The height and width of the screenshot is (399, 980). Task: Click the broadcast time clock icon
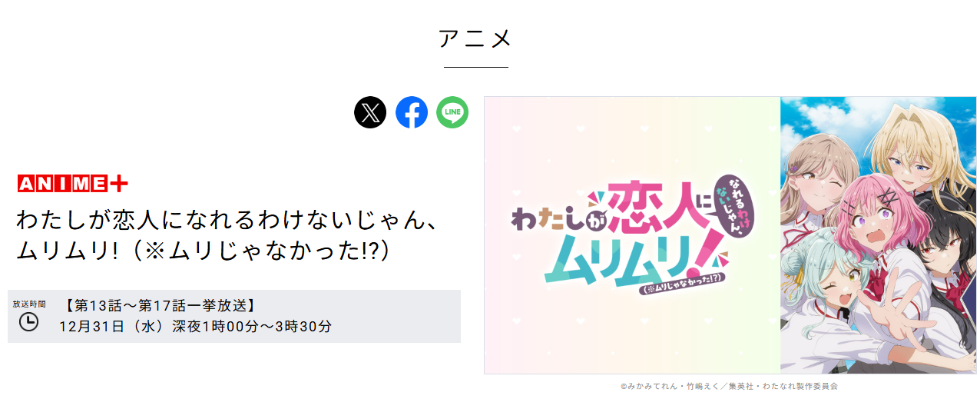[x=28, y=321]
